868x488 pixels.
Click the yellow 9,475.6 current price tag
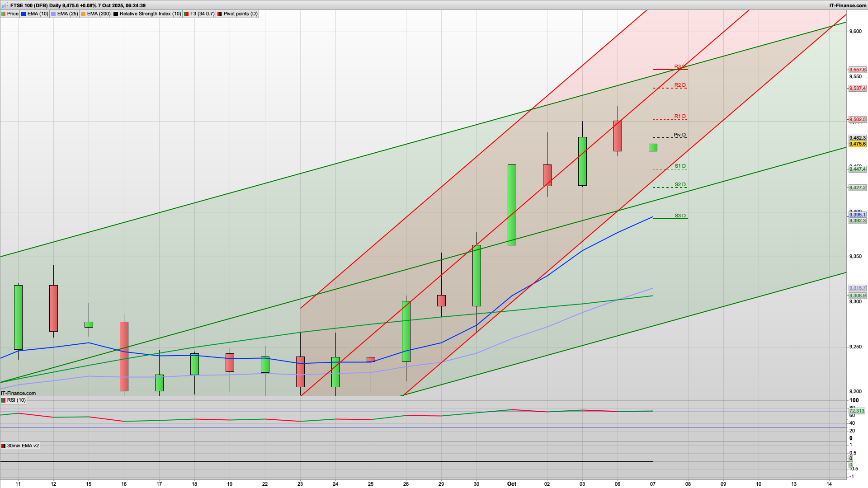pyautogui.click(x=857, y=144)
